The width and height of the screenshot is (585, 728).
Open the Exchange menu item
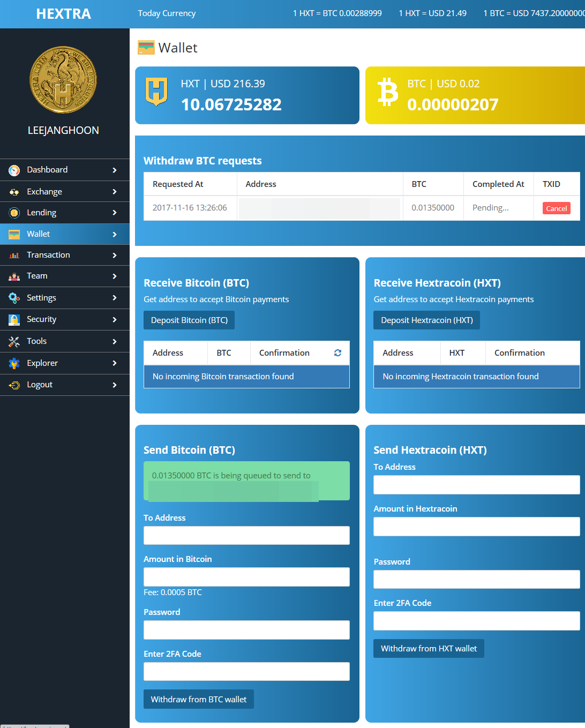[64, 191]
